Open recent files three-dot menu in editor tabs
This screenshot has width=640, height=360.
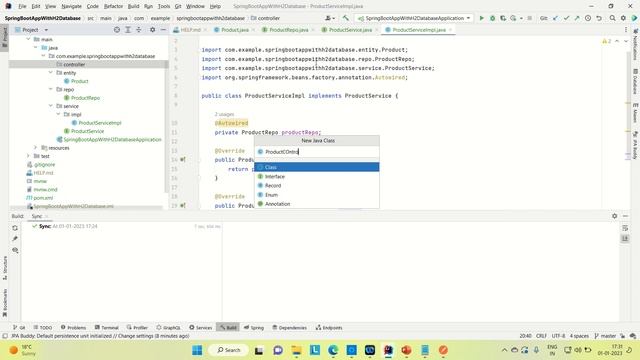626,30
